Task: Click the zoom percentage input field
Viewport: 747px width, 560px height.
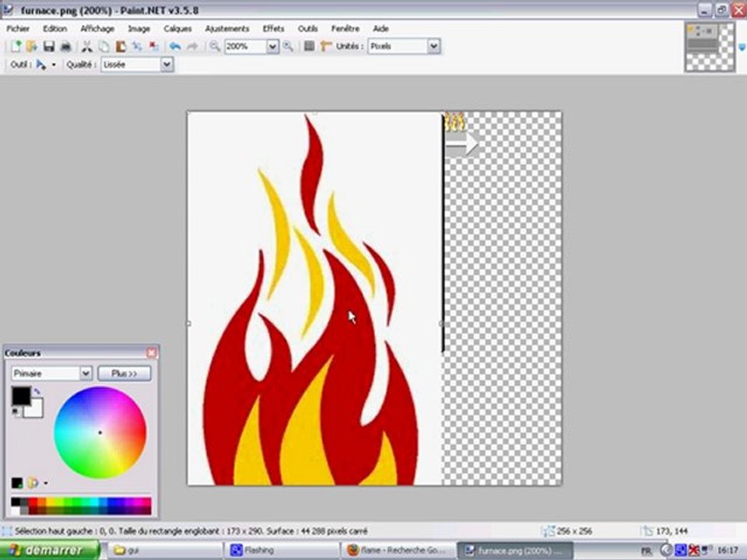Action: pos(245,46)
